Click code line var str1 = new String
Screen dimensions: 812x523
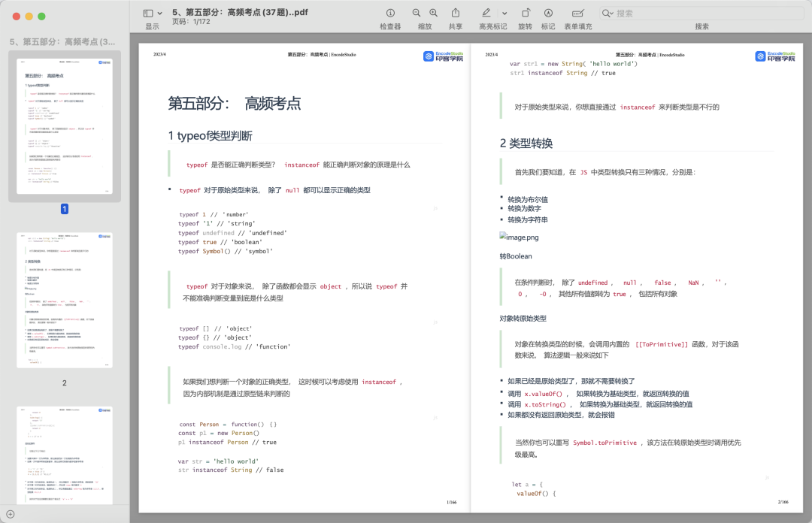pos(573,64)
